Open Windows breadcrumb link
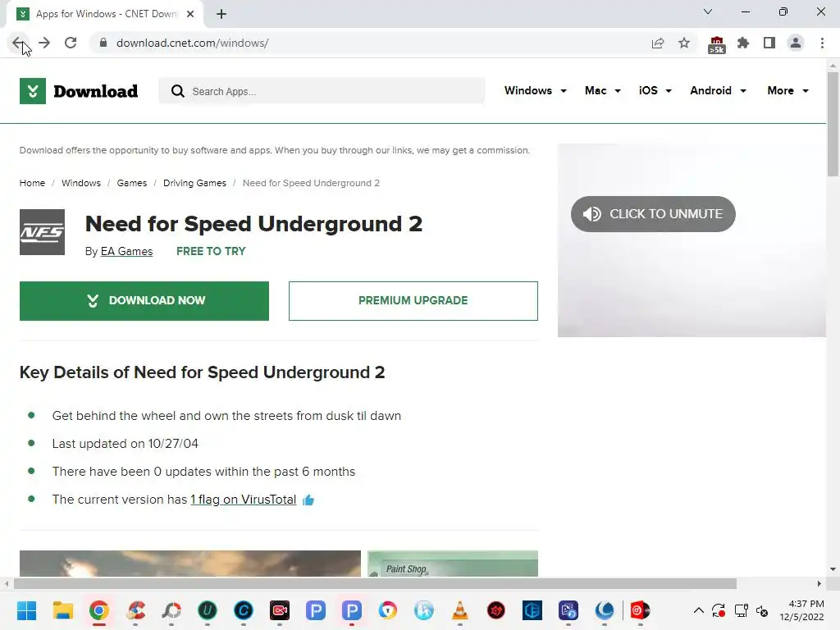 (x=81, y=183)
